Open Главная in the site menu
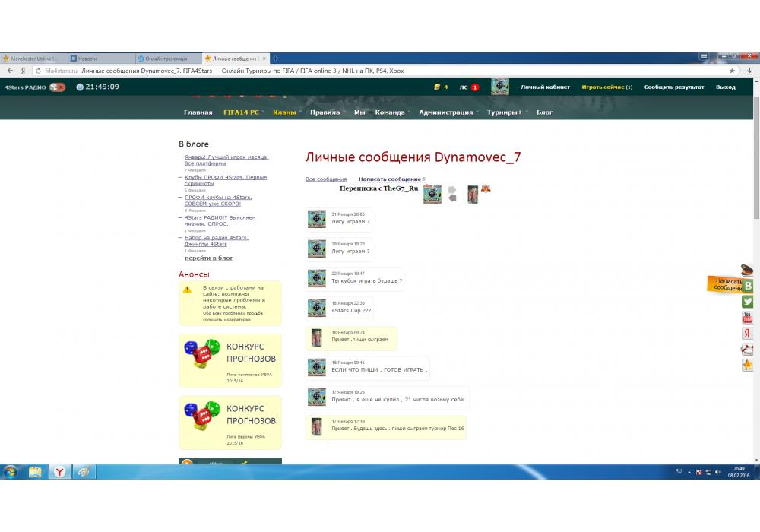The height and width of the screenshot is (532, 760). tap(198, 112)
